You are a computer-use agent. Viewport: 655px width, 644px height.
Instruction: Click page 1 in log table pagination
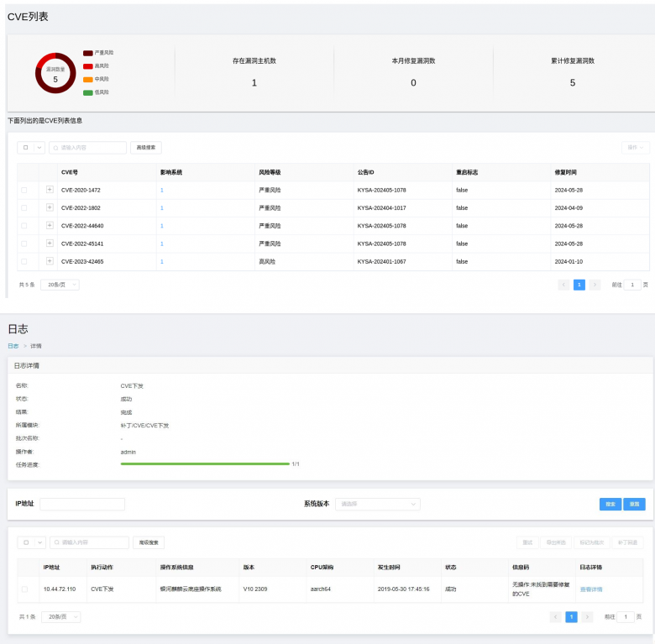coord(571,616)
